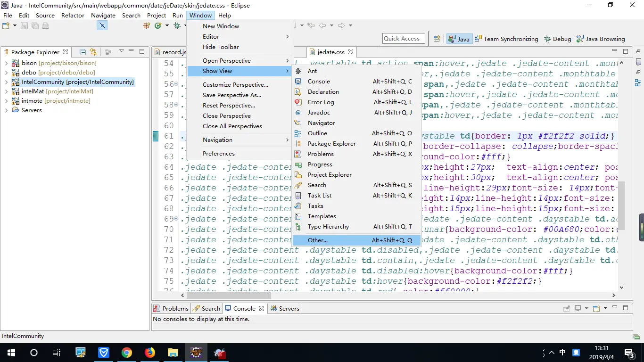The height and width of the screenshot is (362, 644).
Task: Click Open Perspective icon
Action: tap(437, 39)
